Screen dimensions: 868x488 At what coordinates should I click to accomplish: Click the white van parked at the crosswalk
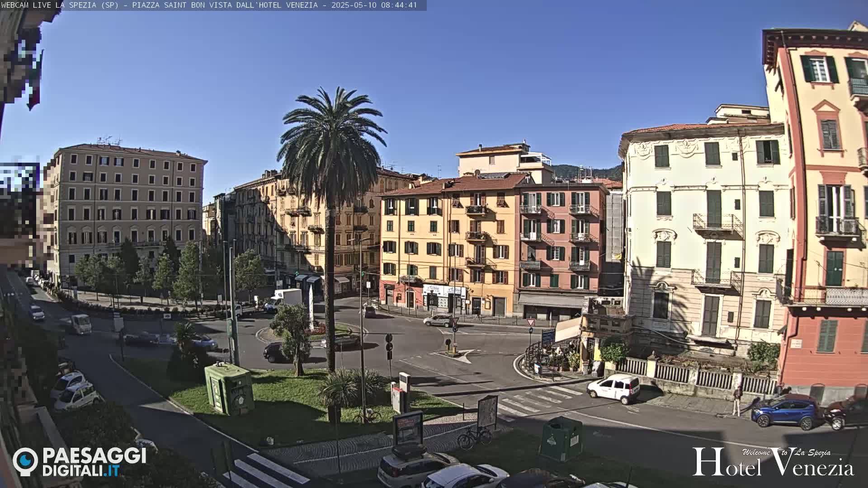click(613, 388)
